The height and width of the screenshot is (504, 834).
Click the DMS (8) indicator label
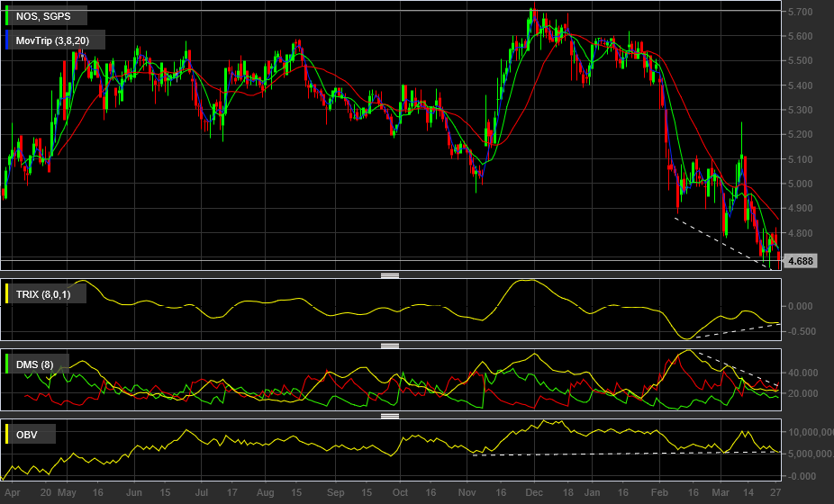tap(35, 364)
